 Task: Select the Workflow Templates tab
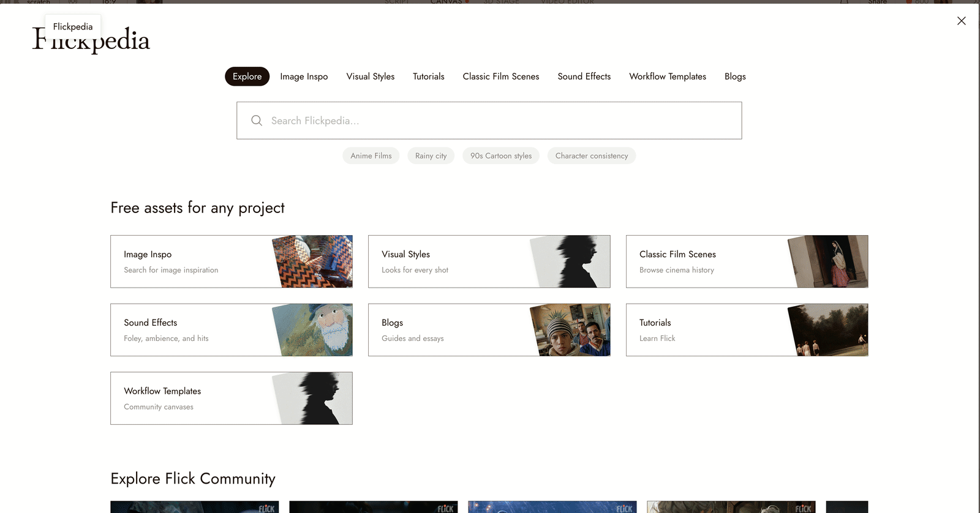(x=668, y=77)
